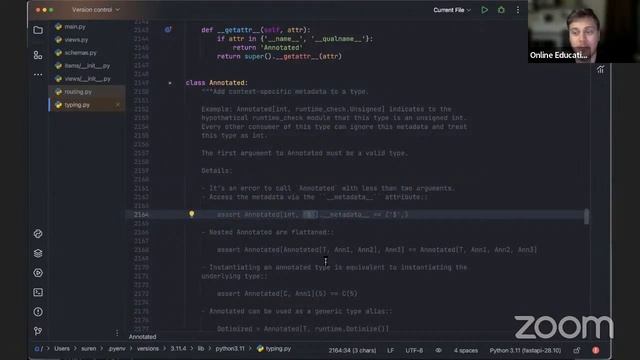This screenshot has height=360, width=640.
Task: Open the vertical dots More Actions menu in toolbar
Action: point(518,10)
